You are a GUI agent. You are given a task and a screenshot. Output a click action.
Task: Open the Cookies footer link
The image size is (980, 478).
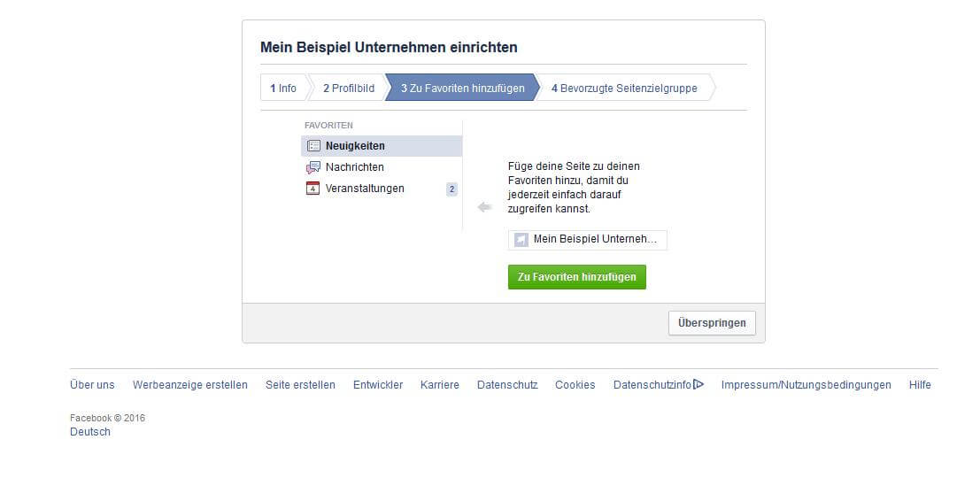coord(575,385)
